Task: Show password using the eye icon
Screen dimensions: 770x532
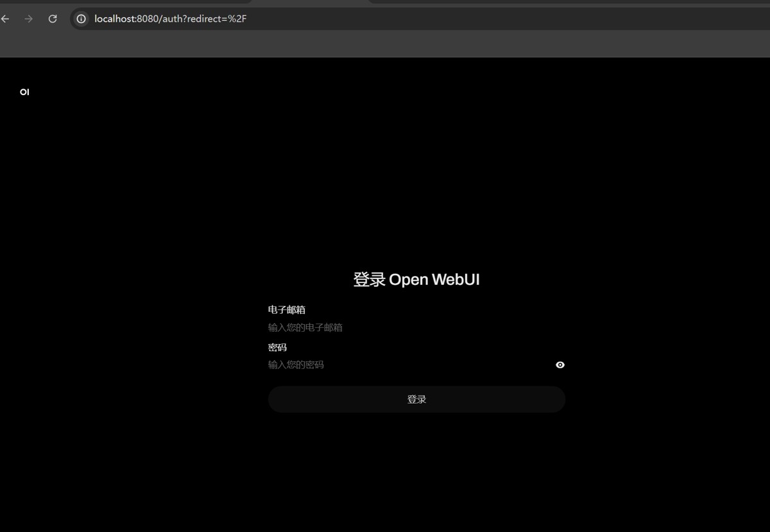Action: coord(560,365)
